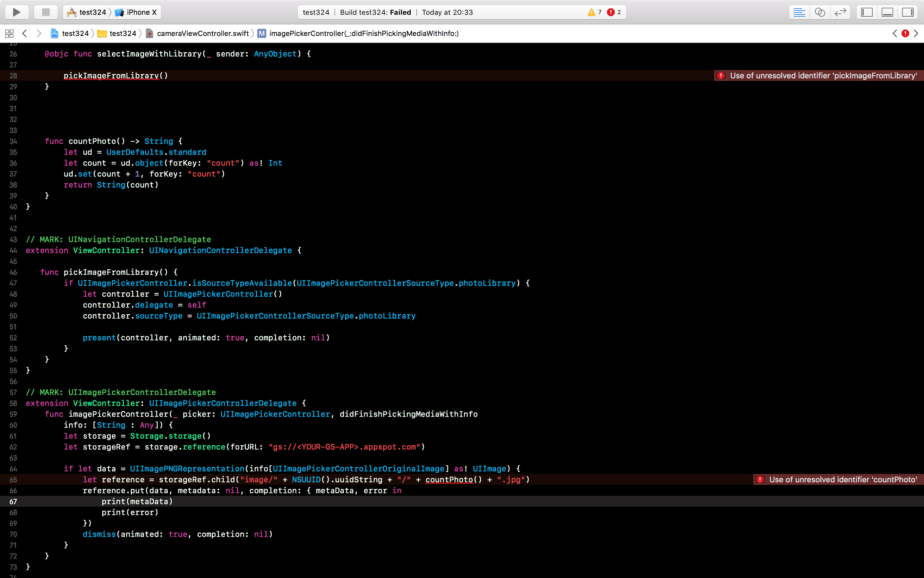Viewport: 924px width, 578px height.
Task: Click selectImageWithLibrary function name
Action: (x=149, y=54)
